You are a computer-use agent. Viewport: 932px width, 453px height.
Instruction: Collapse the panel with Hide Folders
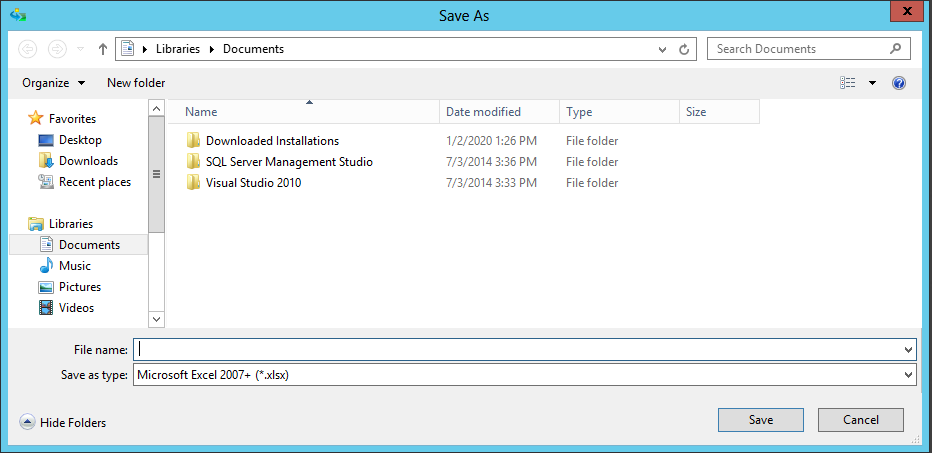tap(63, 423)
